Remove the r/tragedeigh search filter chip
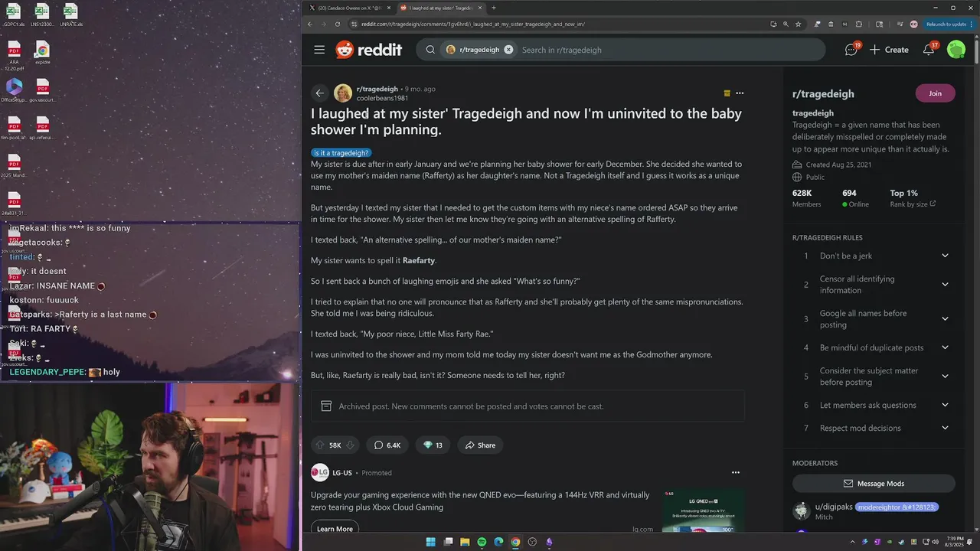Viewport: 980px width, 551px height. 508,50
